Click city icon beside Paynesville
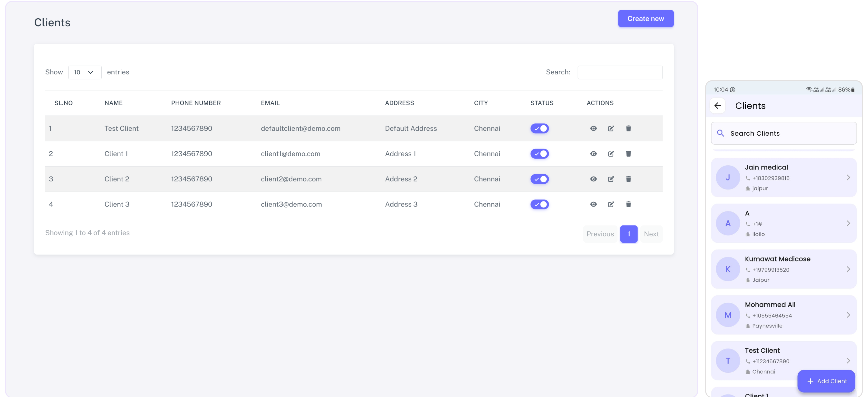The image size is (868, 397). tap(748, 326)
